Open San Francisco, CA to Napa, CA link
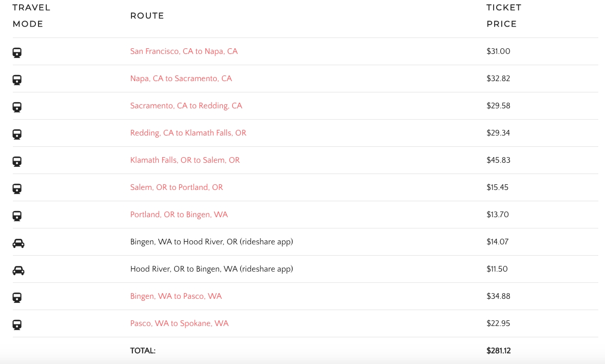 click(184, 51)
